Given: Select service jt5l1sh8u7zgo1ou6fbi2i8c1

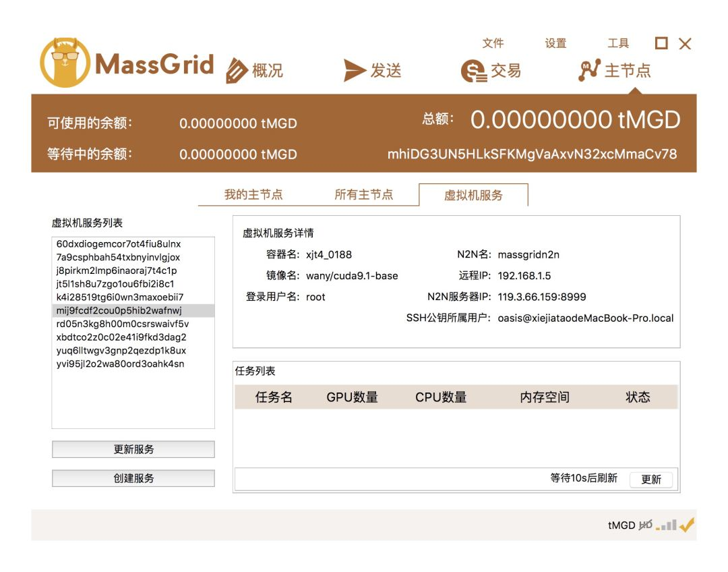Looking at the screenshot, I should point(133,284).
